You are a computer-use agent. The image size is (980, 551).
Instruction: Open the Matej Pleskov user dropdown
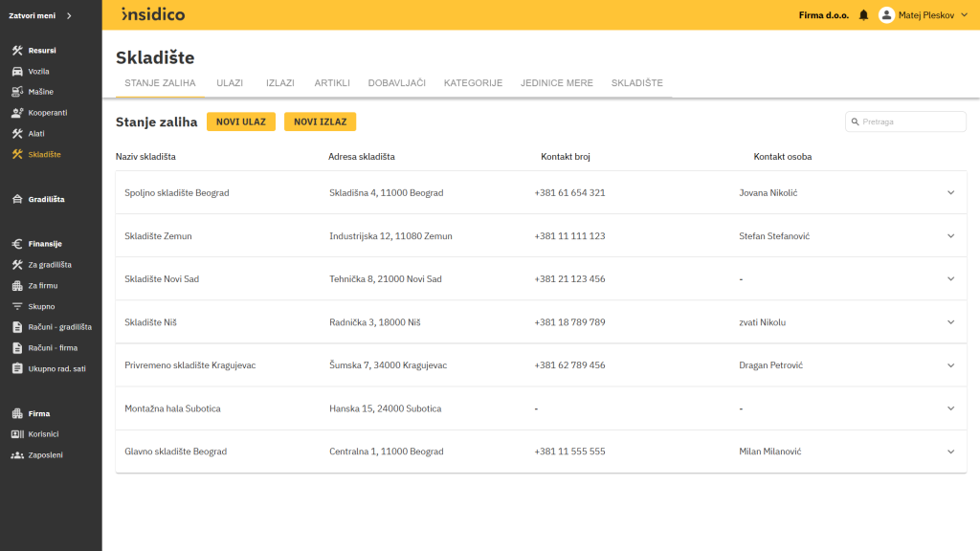924,15
